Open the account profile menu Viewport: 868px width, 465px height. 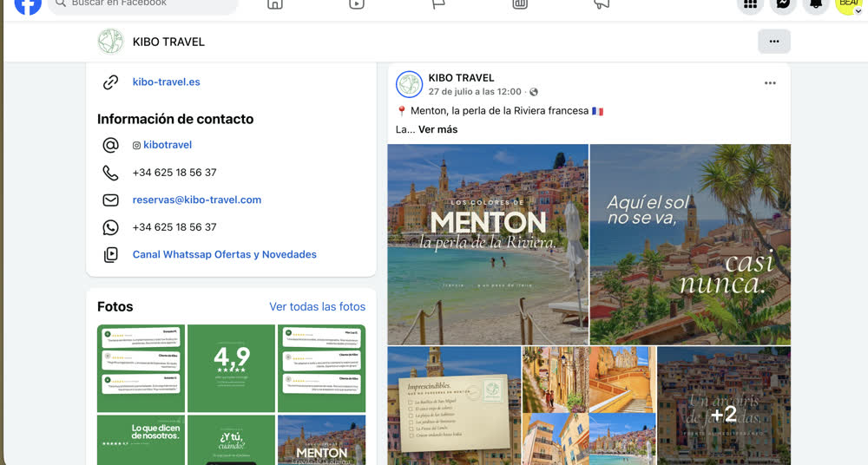849,4
